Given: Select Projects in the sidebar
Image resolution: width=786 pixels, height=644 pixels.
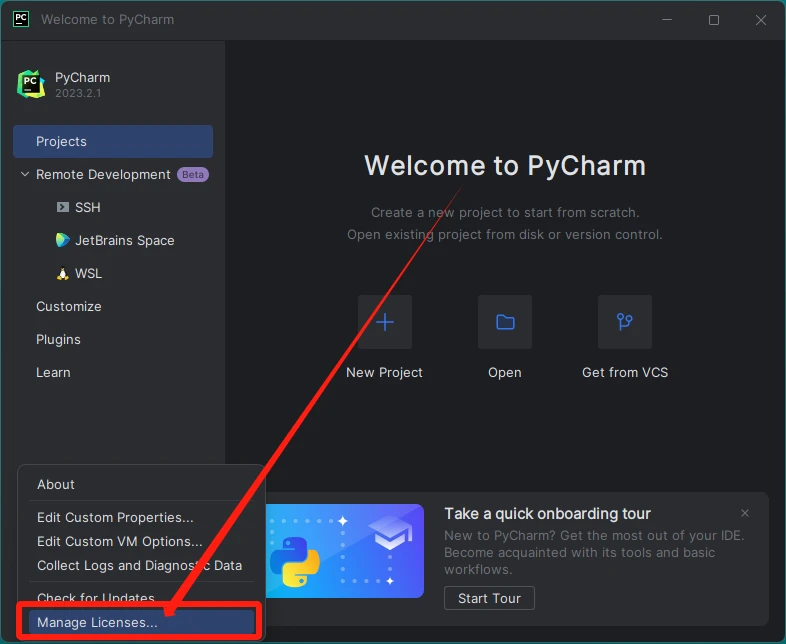Looking at the screenshot, I should (x=112, y=142).
